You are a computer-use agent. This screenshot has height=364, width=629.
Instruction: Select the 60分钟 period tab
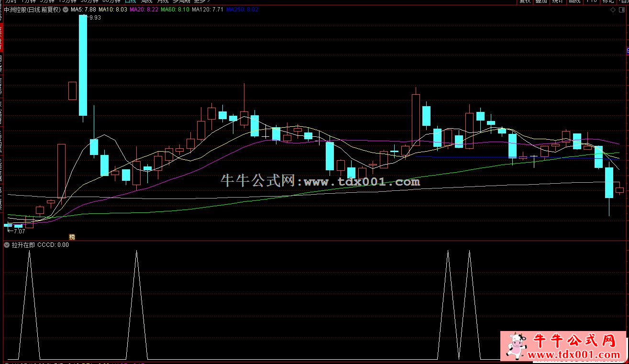coord(111,2)
